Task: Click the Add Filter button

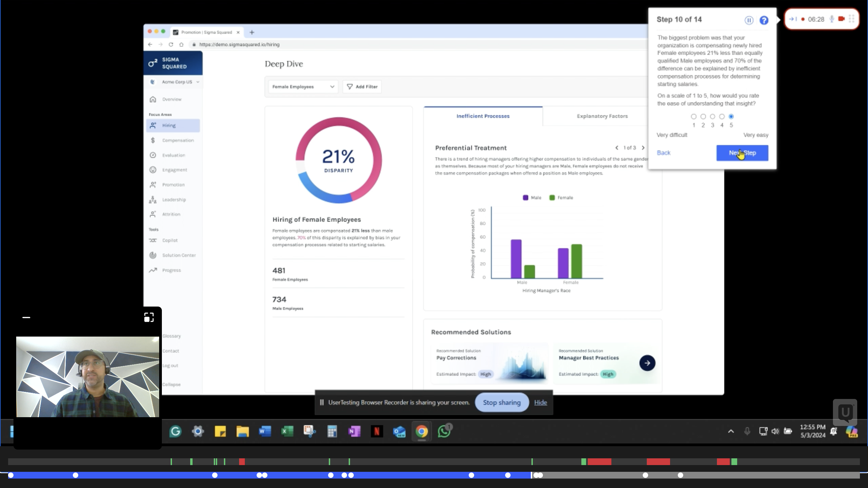Action: click(362, 87)
